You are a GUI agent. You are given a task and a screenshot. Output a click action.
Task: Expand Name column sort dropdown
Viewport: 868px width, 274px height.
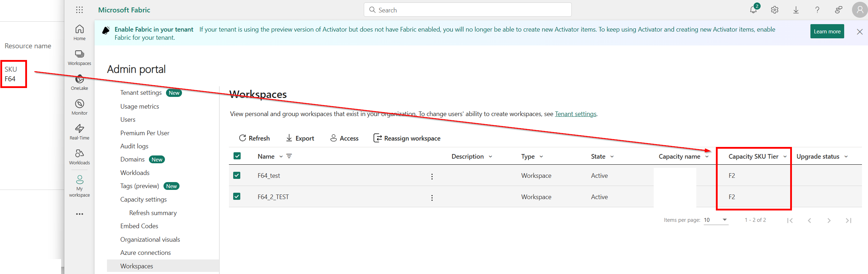(281, 157)
